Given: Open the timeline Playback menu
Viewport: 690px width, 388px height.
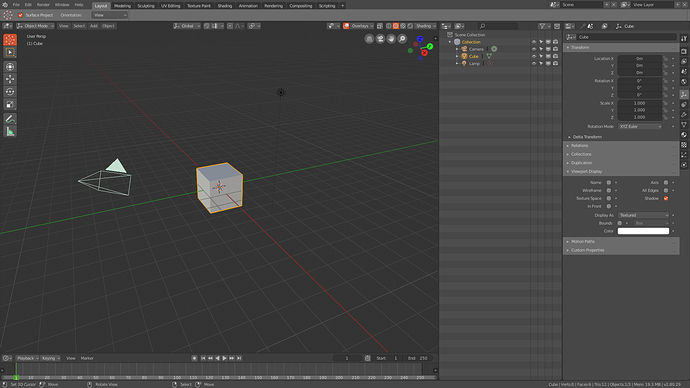Looking at the screenshot, I should pos(27,358).
